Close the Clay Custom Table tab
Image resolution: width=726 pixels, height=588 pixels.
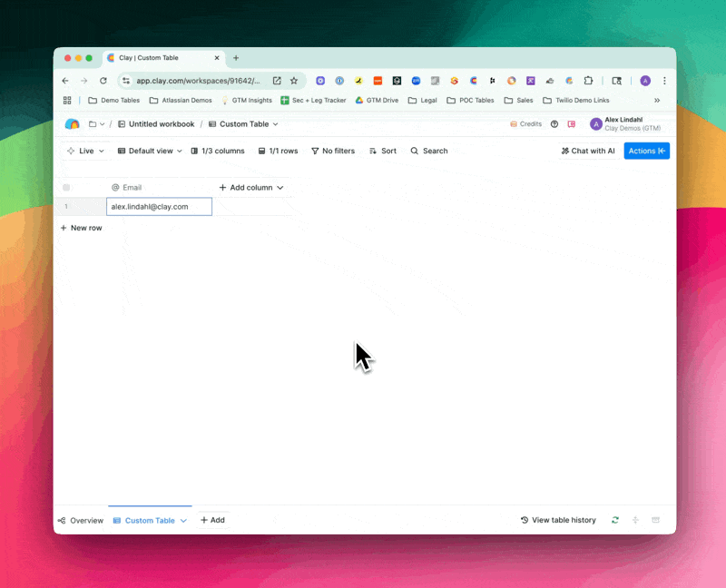(217, 58)
